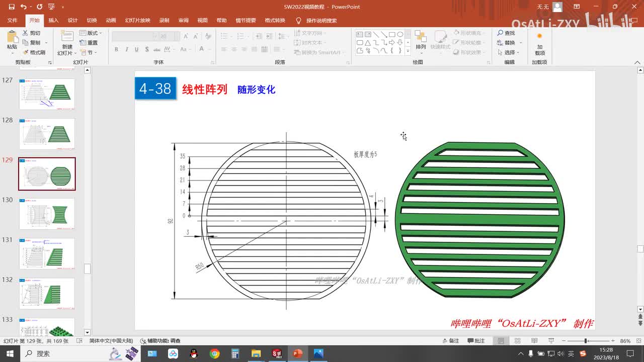644x362 pixels.
Task: Toggle Comments (批注) pane in status bar
Action: tap(476, 341)
